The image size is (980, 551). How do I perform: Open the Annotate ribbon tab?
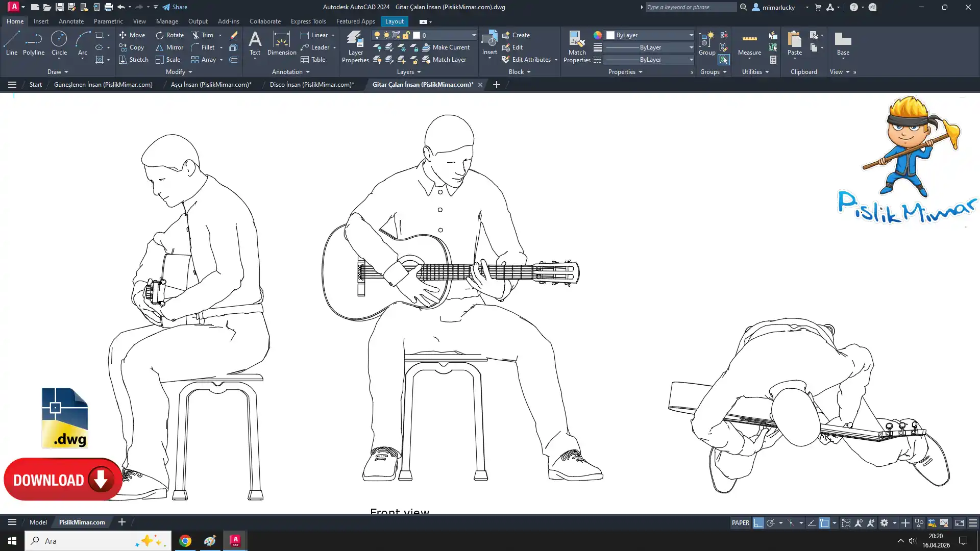click(71, 21)
